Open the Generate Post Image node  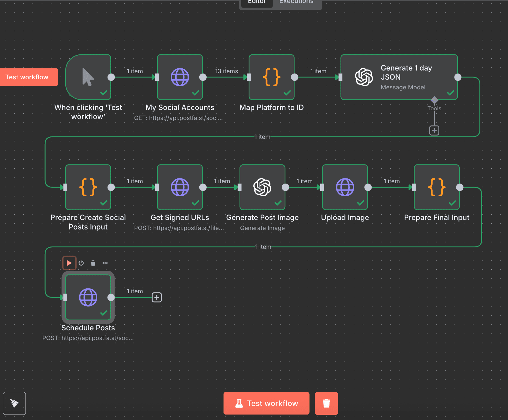pyautogui.click(x=263, y=187)
